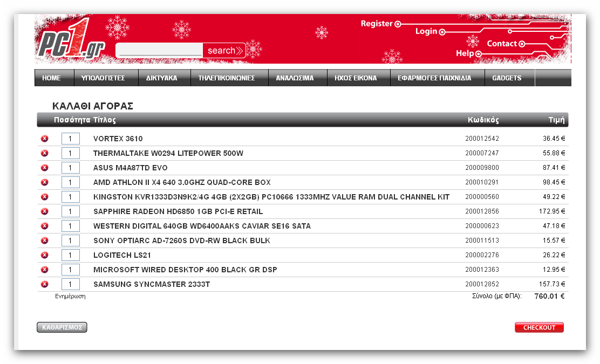Select the Κωδικός column header
Viewport: 600px width, 364px height.
[483, 120]
